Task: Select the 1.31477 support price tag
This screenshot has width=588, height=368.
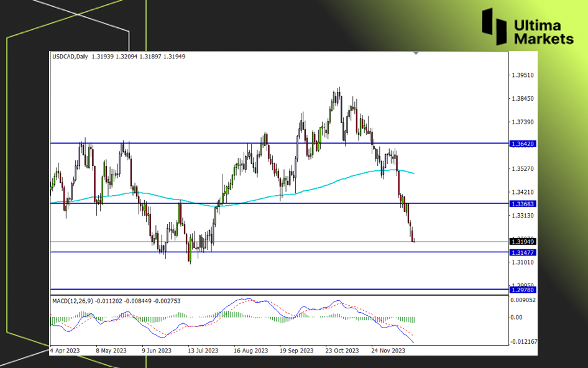Action: tap(522, 252)
